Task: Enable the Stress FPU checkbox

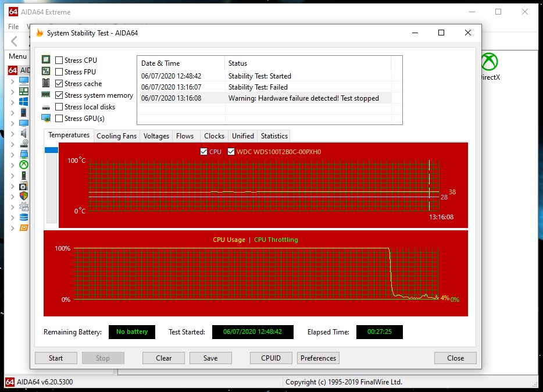Action: coord(59,72)
